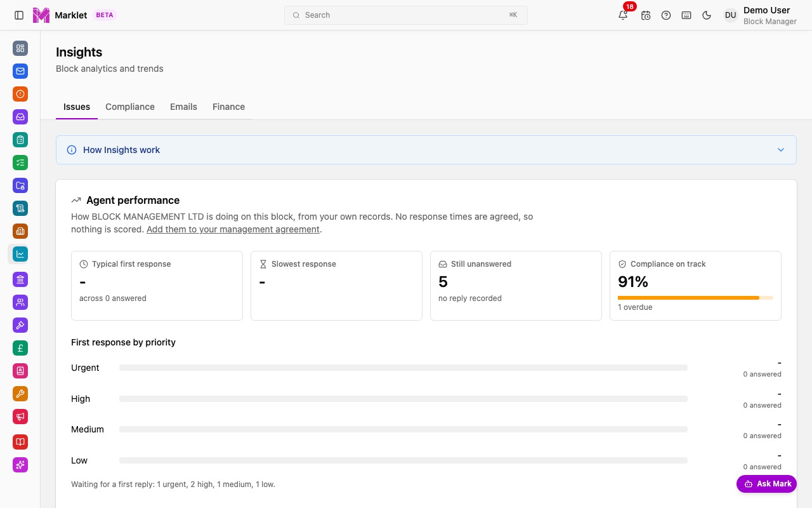
Task: Click the BETA badge
Action: click(x=105, y=15)
